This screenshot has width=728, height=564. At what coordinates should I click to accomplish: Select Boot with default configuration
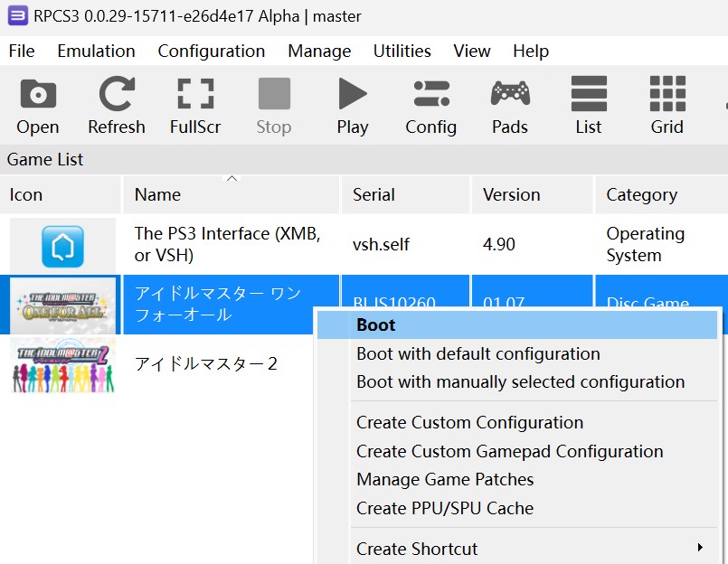[x=517, y=353]
